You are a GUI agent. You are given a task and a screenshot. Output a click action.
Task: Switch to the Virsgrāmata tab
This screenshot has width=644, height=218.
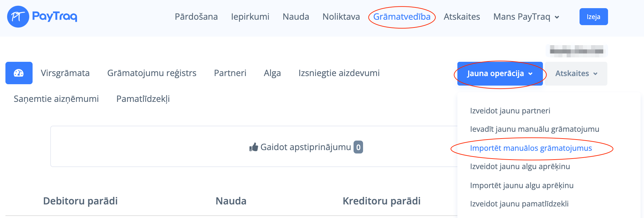[65, 73]
